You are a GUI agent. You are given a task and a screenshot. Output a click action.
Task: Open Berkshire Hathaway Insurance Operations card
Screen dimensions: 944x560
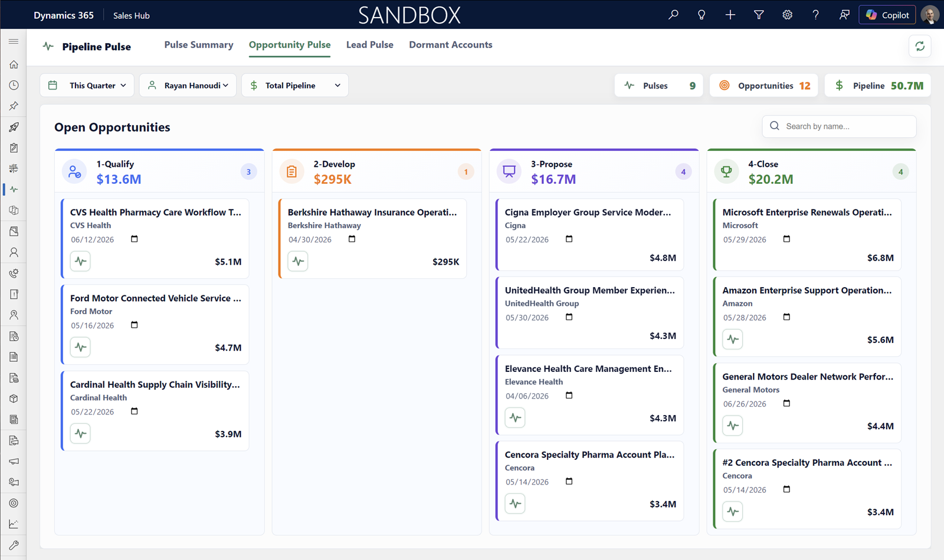click(x=373, y=238)
